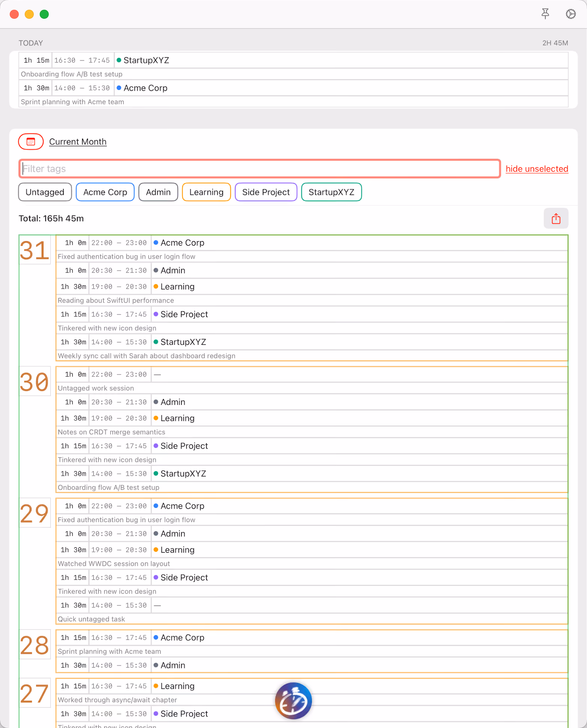
Task: Select today's Acme Corp entry tag
Action: (x=142, y=88)
